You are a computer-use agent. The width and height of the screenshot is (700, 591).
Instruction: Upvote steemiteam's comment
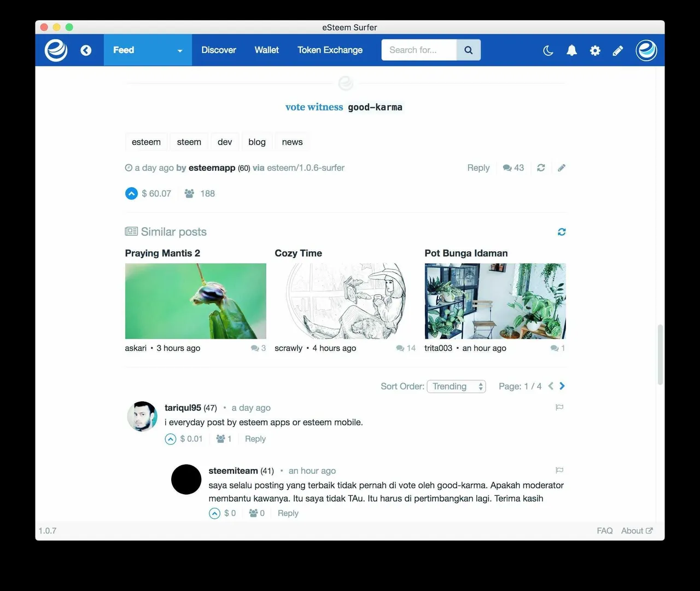[214, 513]
